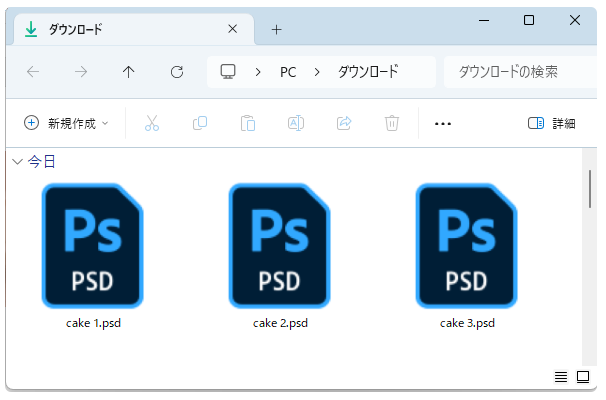
Task: Add a new tab with plus button
Action: [x=277, y=30]
